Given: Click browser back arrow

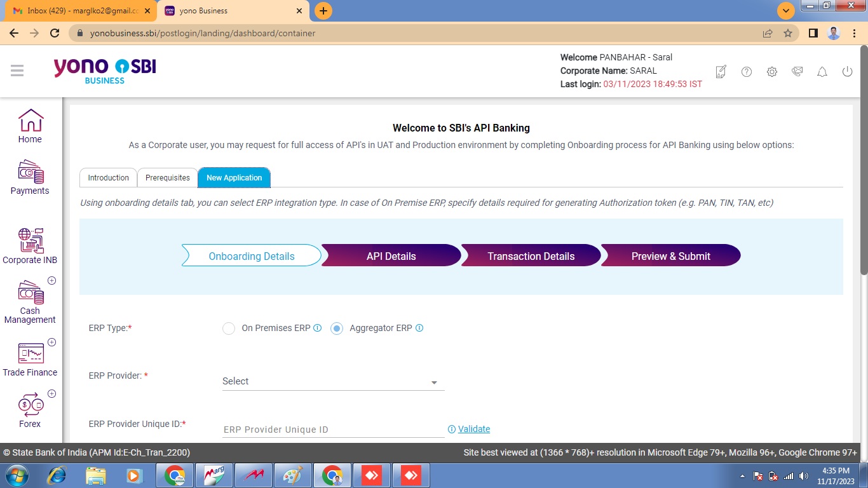Looking at the screenshot, I should pyautogui.click(x=14, y=33).
